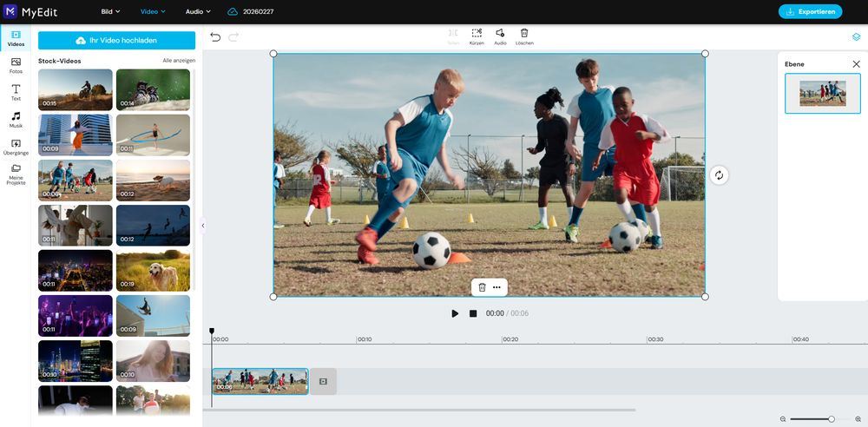The width and height of the screenshot is (868, 427).
Task: Click the Exportieren button
Action: point(810,11)
